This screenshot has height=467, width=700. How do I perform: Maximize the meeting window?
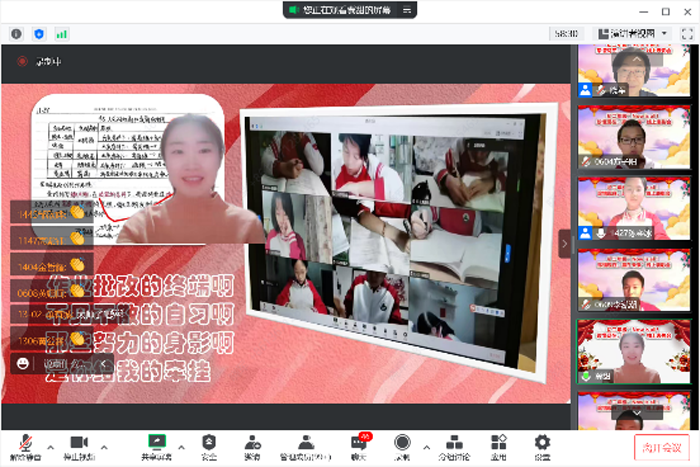(x=666, y=12)
